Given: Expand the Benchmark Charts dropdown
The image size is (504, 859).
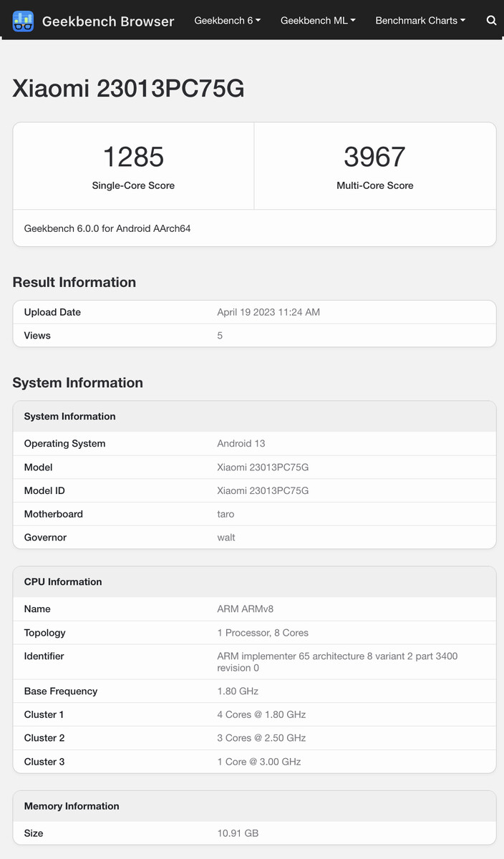Looking at the screenshot, I should (420, 21).
